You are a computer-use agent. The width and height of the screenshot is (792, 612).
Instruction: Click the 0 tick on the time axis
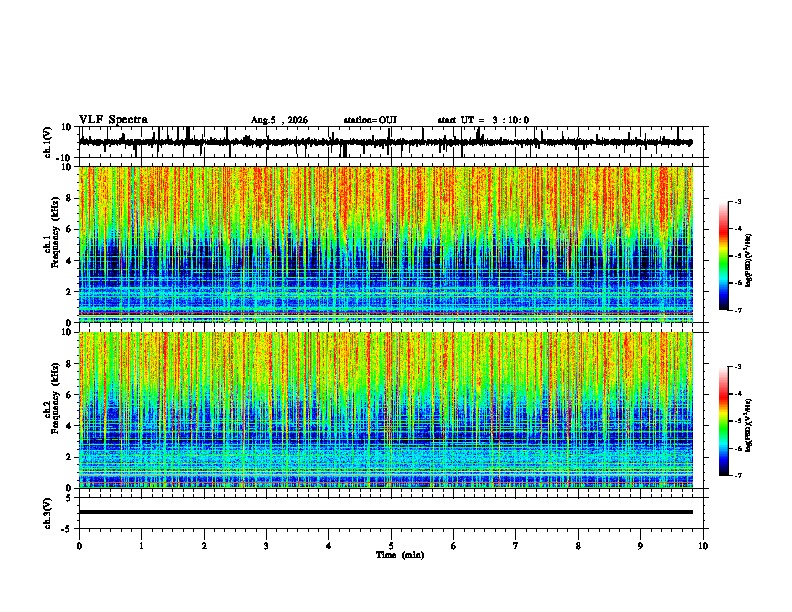click(79, 546)
